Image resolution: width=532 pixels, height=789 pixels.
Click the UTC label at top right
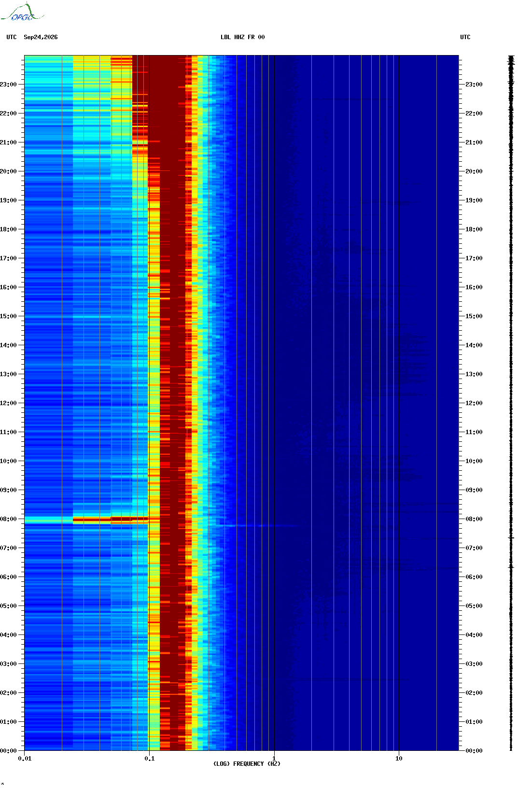pyautogui.click(x=465, y=37)
